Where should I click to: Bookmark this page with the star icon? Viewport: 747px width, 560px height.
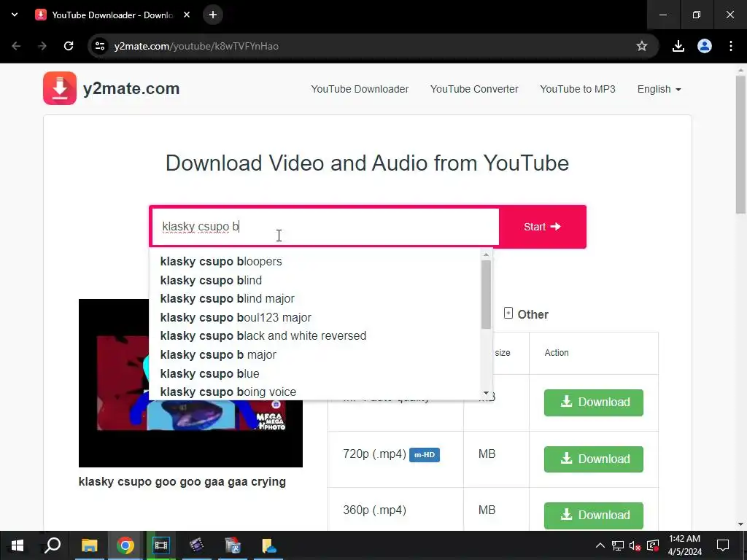pos(642,46)
